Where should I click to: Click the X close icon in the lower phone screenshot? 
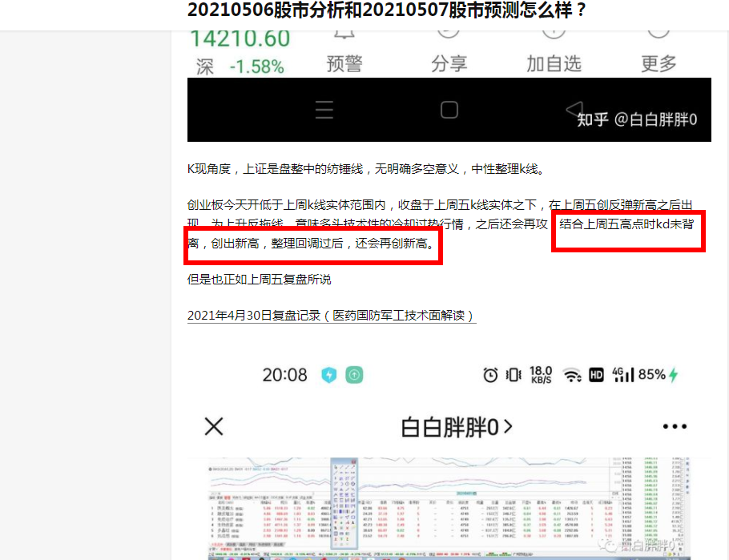pos(214,426)
